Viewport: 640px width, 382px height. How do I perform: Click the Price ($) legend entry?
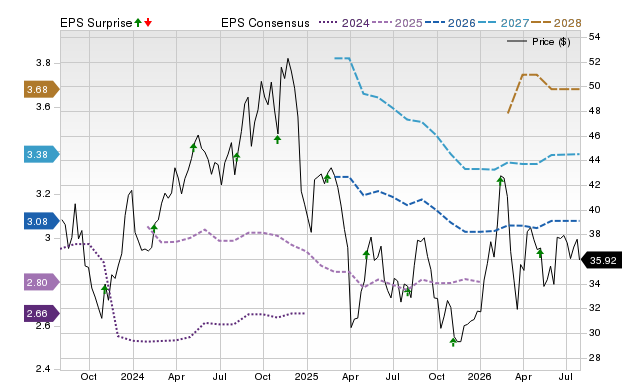(539, 42)
